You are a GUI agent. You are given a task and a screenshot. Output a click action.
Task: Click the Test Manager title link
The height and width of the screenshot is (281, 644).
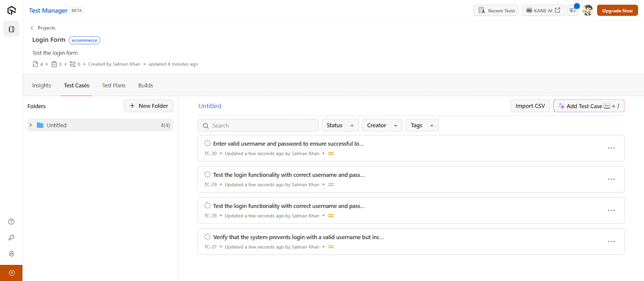tap(48, 10)
